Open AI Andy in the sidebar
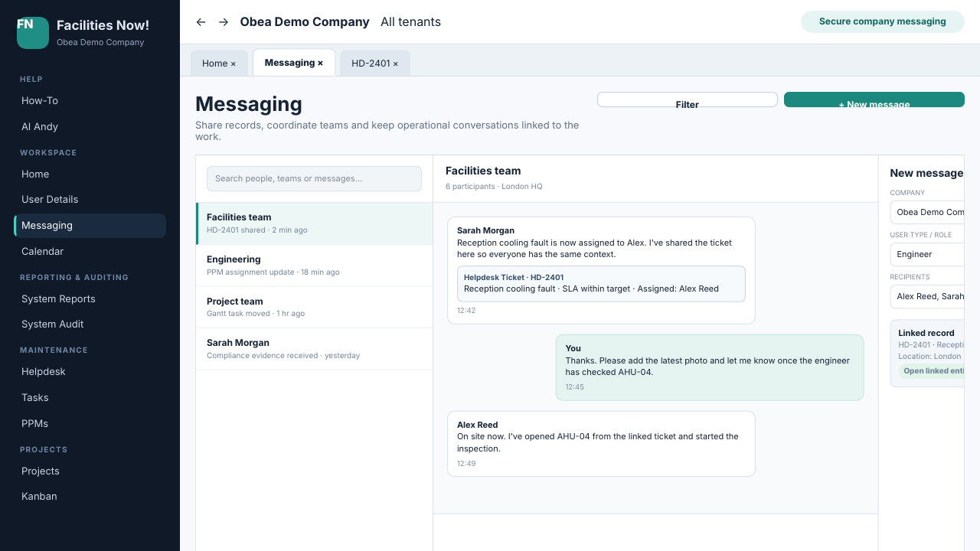 90,126
